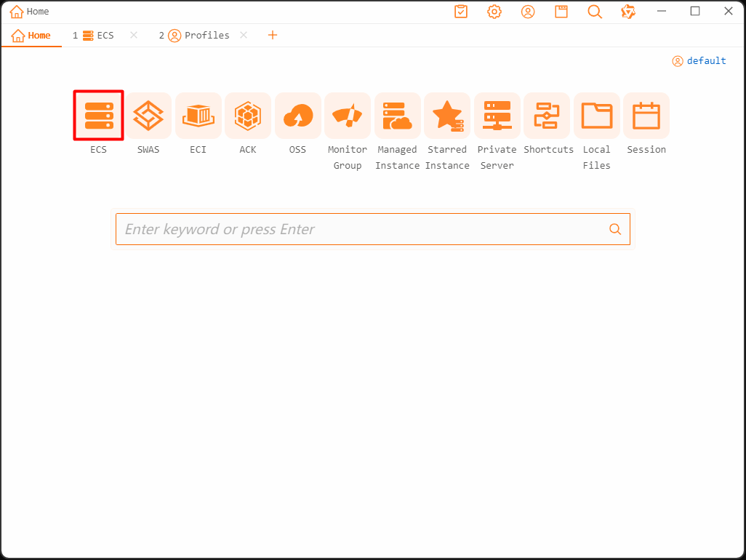Click the hexagon logo icon in title bar
The height and width of the screenshot is (560, 746).
click(628, 12)
